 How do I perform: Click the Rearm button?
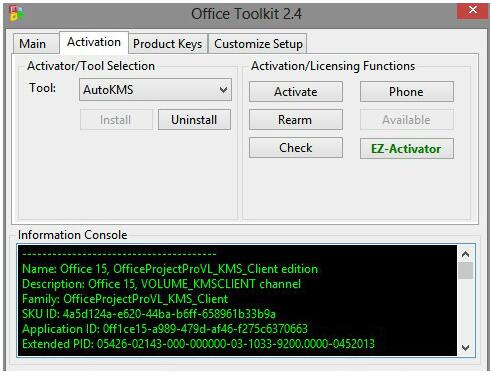(296, 120)
